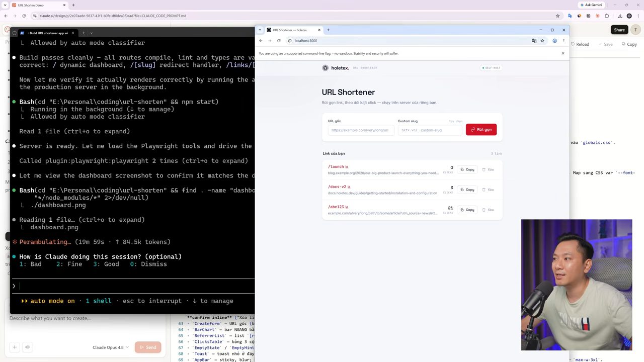Click the Rút gọn shorten button
The image size is (644, 362).
481,130
